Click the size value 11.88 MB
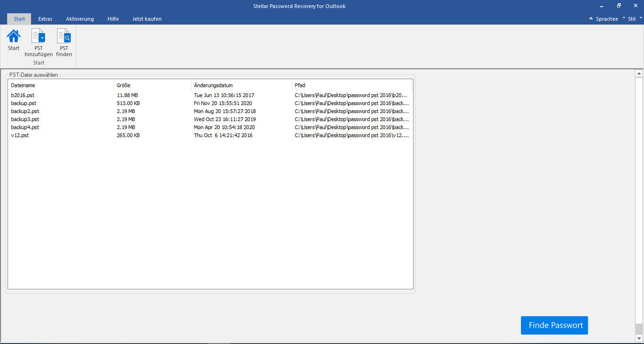The height and width of the screenshot is (344, 644). click(x=127, y=95)
